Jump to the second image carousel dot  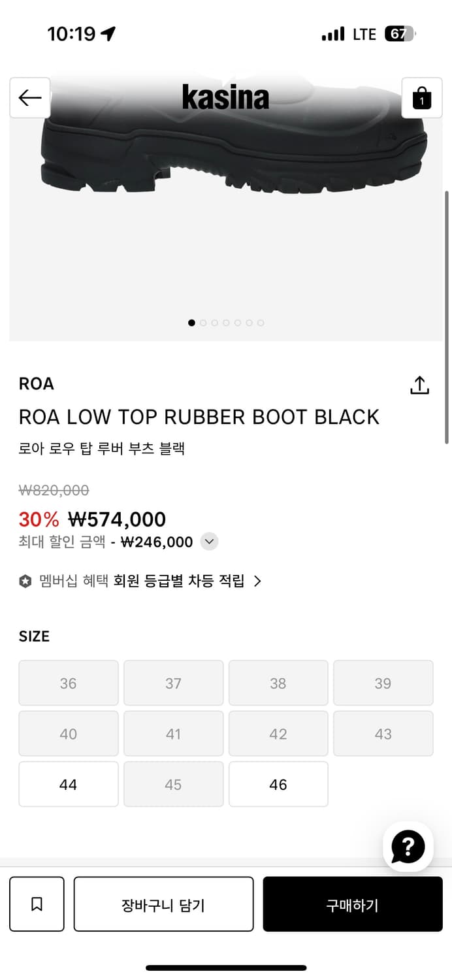(203, 323)
